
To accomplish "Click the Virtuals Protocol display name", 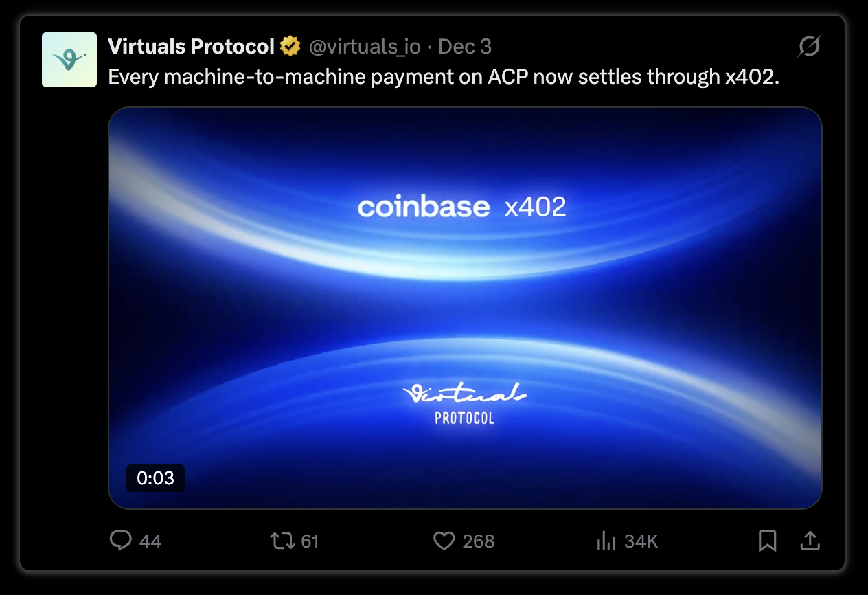I will click(x=192, y=47).
